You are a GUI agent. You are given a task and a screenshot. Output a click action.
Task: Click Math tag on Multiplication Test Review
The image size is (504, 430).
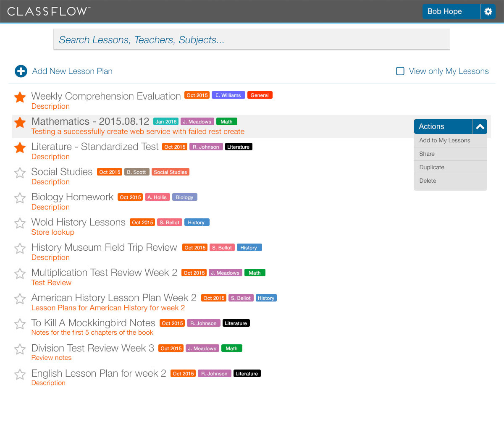pos(255,273)
